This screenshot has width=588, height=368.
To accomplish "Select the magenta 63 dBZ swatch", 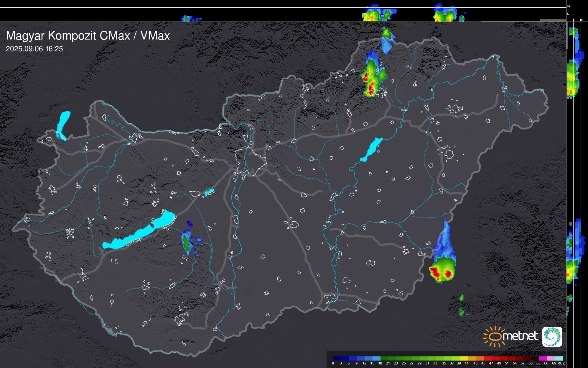I will coord(543,358).
